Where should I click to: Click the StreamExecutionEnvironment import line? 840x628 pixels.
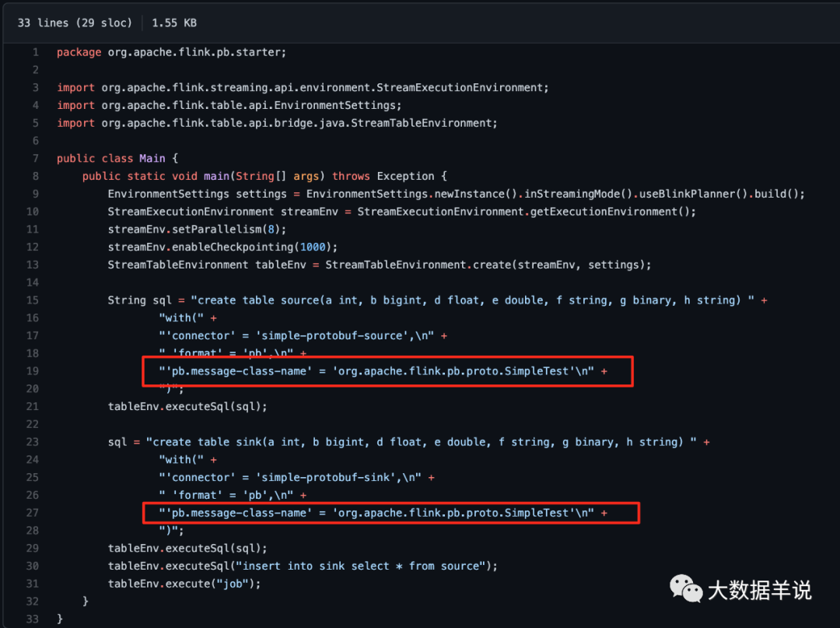click(303, 88)
